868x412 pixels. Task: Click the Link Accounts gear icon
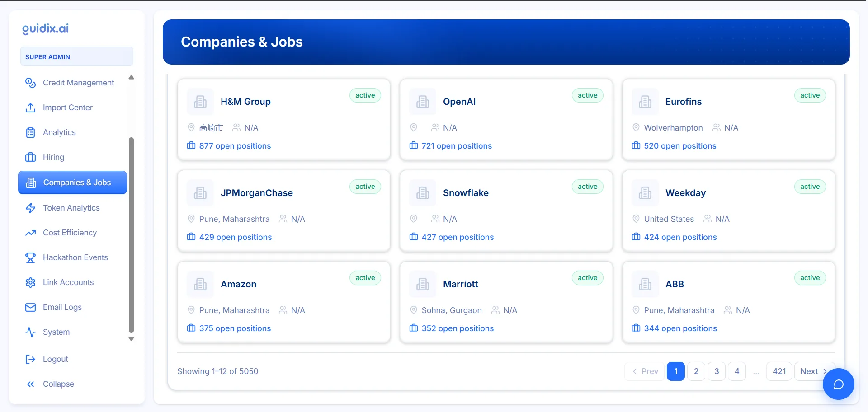coord(30,282)
